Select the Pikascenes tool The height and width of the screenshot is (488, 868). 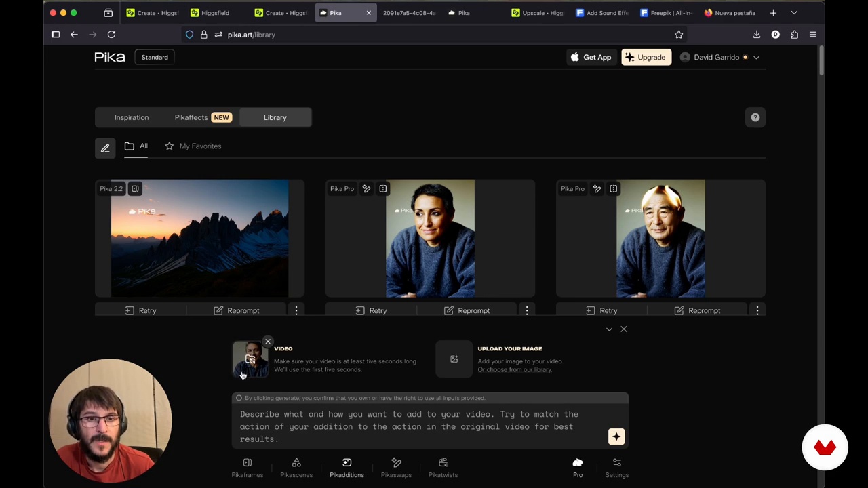point(296,468)
